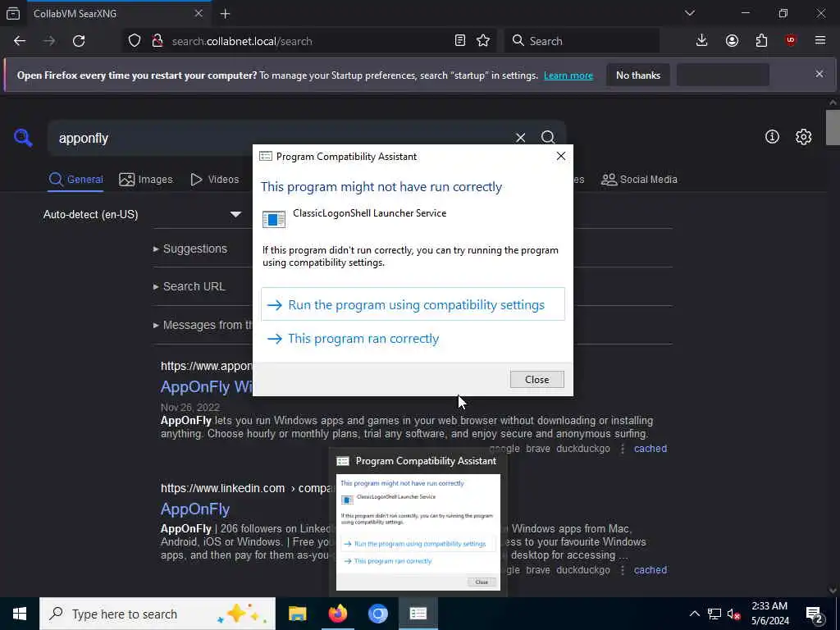
Task: Dismiss the startup notification bar
Action: 819,74
